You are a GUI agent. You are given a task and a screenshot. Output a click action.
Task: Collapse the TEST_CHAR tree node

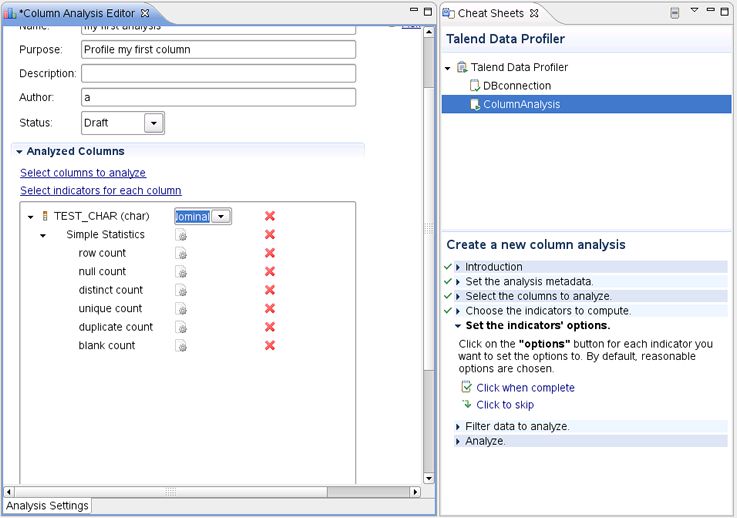coord(31,217)
